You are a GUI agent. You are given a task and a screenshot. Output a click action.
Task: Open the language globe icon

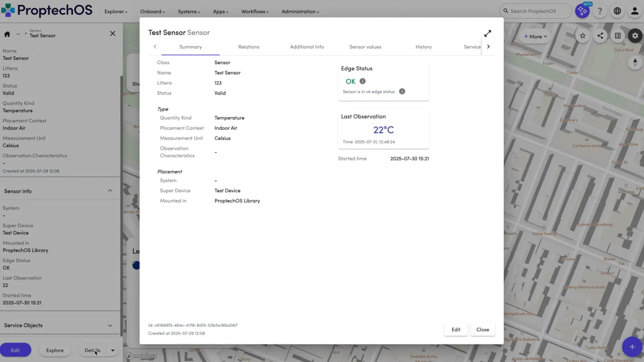[617, 11]
